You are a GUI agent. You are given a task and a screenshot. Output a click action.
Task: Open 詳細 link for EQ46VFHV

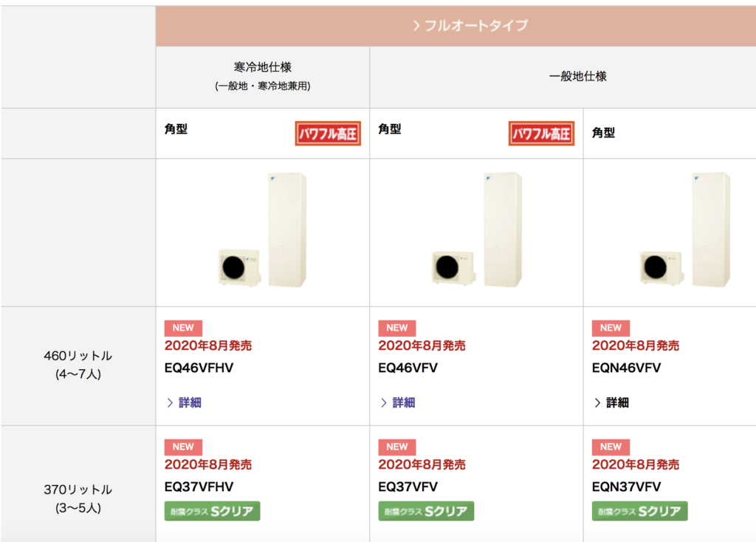184,402
